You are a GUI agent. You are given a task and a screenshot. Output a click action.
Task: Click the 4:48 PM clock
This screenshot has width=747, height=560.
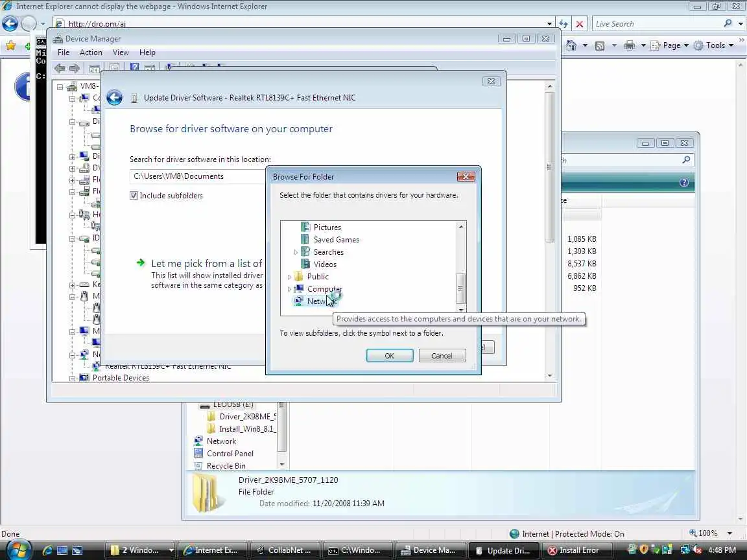[722, 550]
